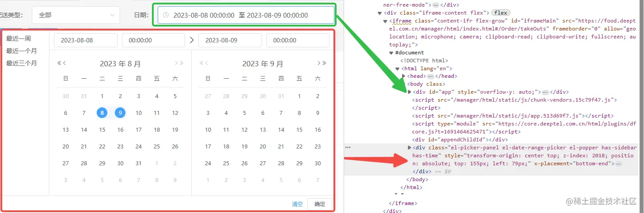The image size is (644, 213).
Task: Select September 20 in right calendar
Action: (x=263, y=147)
